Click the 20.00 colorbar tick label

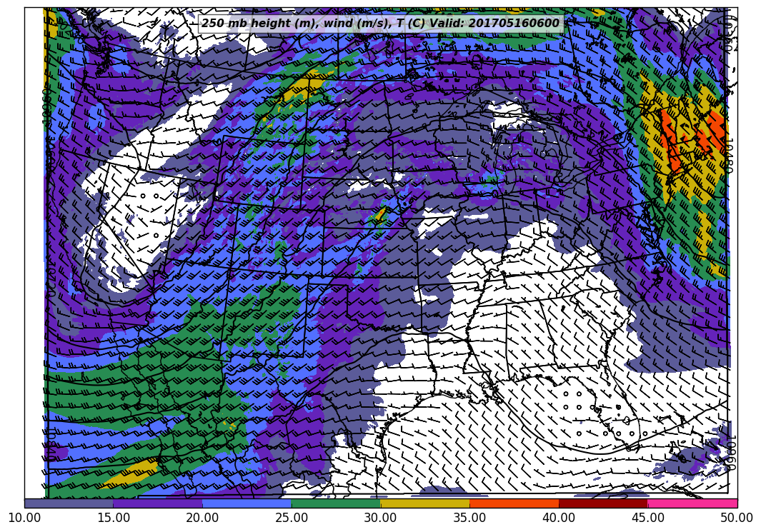[x=202, y=518]
